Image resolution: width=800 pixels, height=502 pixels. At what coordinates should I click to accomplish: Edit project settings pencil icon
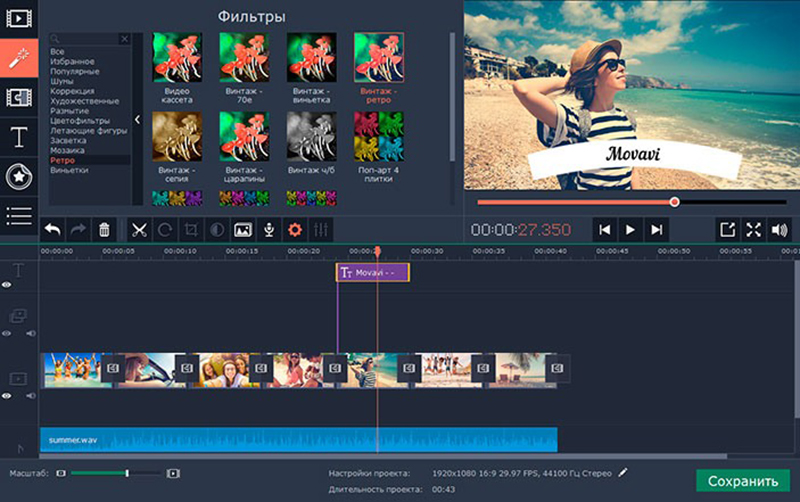[622, 473]
